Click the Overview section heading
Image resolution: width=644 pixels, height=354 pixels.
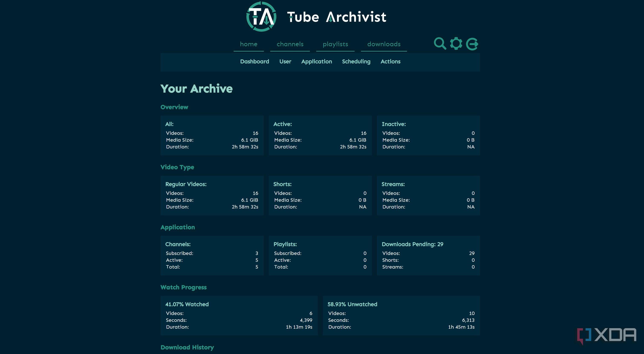click(174, 107)
